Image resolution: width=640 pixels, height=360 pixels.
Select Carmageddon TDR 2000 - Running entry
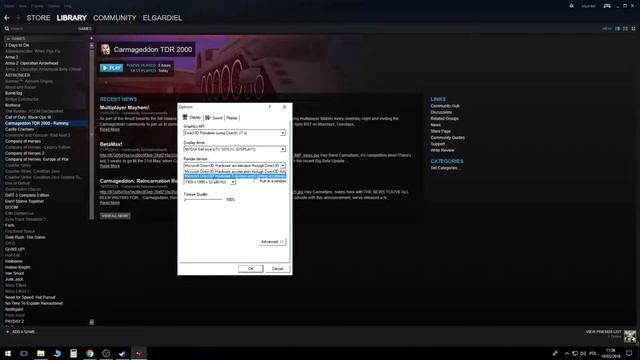[46, 123]
